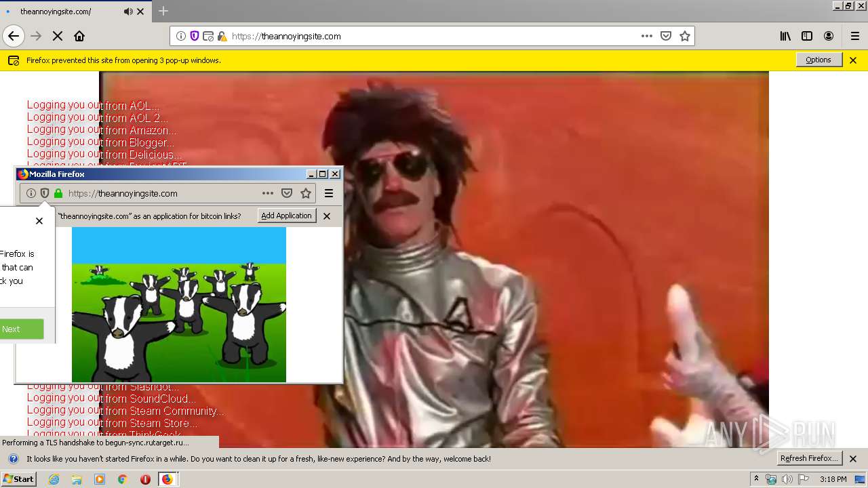Image resolution: width=868 pixels, height=488 pixels.
Task: Click the green Next button
Action: point(21,329)
